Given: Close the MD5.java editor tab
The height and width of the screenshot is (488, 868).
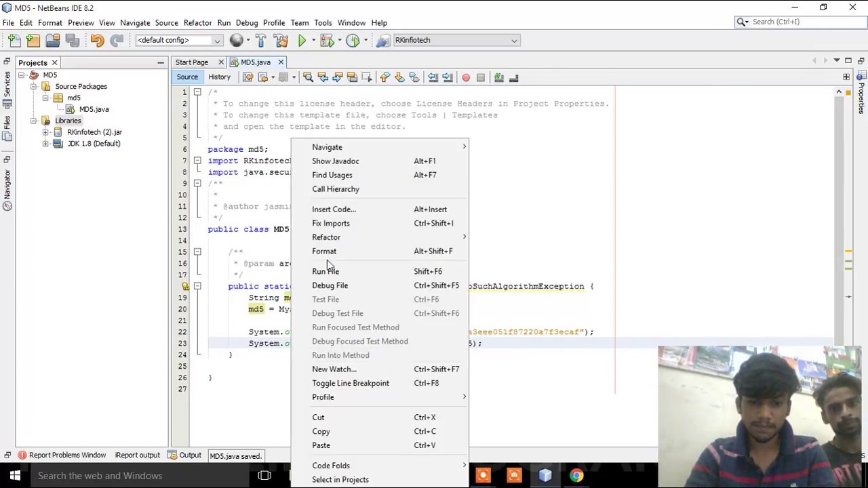Looking at the screenshot, I should (280, 62).
